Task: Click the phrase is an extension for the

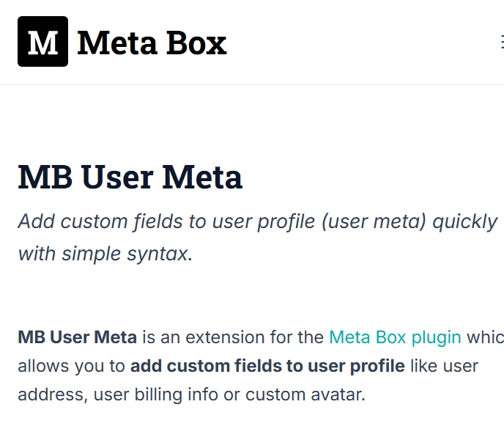Action: point(233,337)
